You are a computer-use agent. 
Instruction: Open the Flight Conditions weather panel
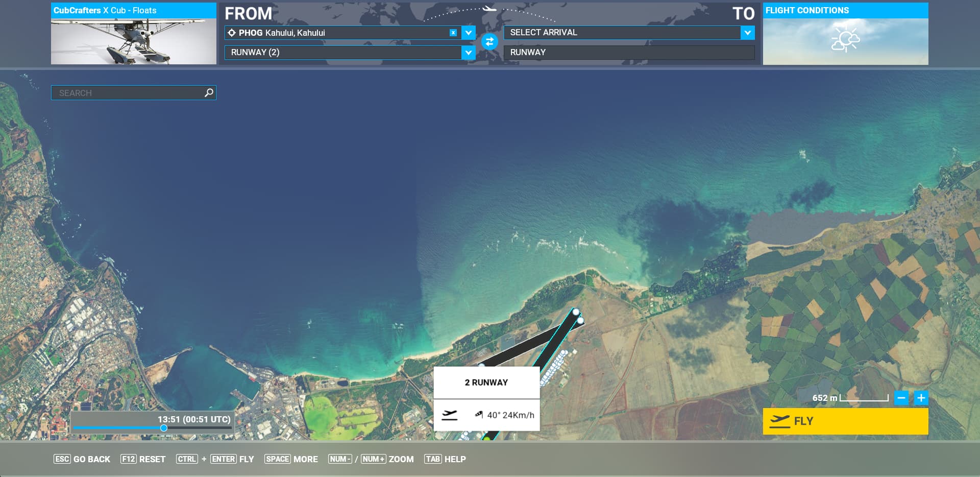(x=845, y=34)
